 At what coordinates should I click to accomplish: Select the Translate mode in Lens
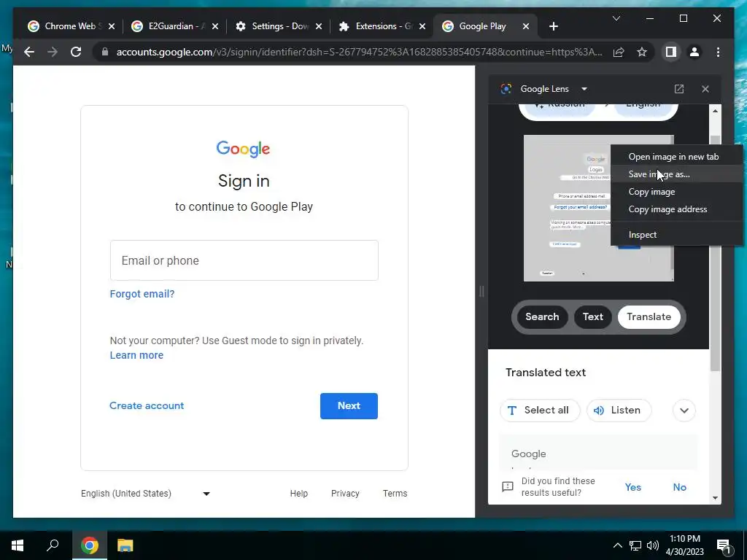click(649, 317)
